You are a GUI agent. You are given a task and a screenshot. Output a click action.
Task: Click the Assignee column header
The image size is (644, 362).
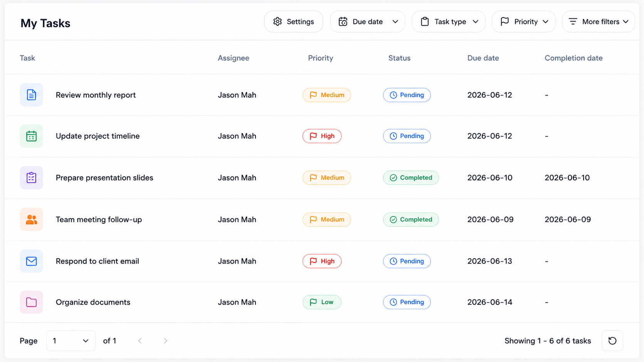[233, 58]
